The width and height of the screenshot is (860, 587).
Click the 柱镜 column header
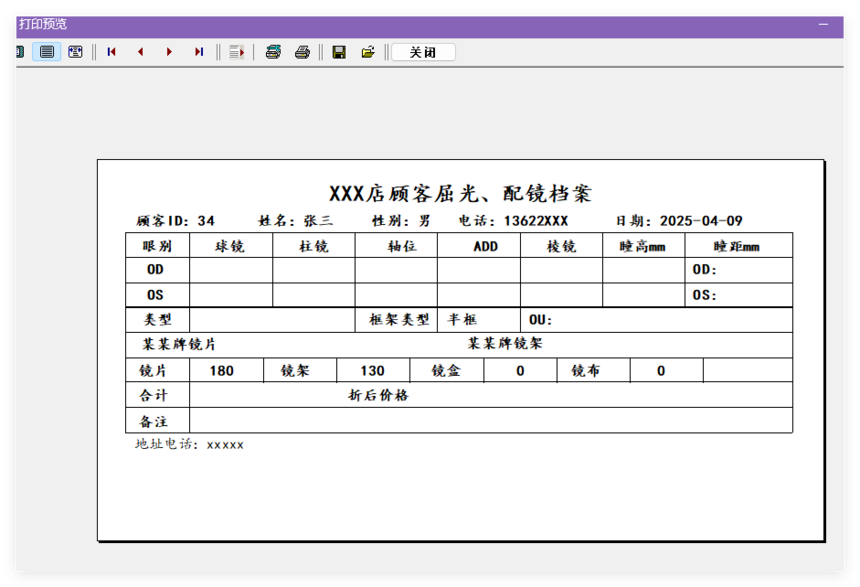click(x=314, y=246)
